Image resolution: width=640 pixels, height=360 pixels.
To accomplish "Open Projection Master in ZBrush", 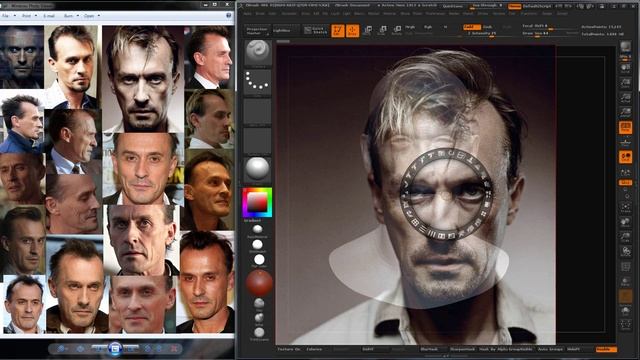I will click(x=257, y=31).
